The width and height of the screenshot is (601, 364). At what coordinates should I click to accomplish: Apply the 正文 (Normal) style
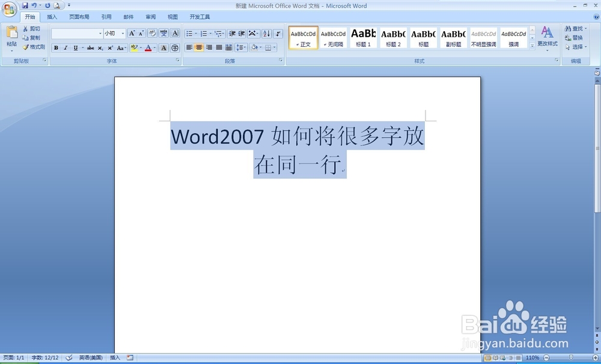[303, 38]
